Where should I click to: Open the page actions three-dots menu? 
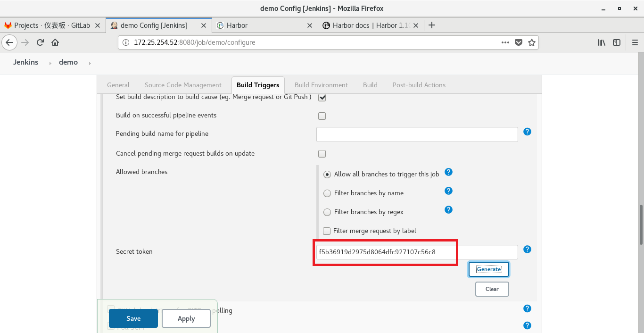[505, 42]
